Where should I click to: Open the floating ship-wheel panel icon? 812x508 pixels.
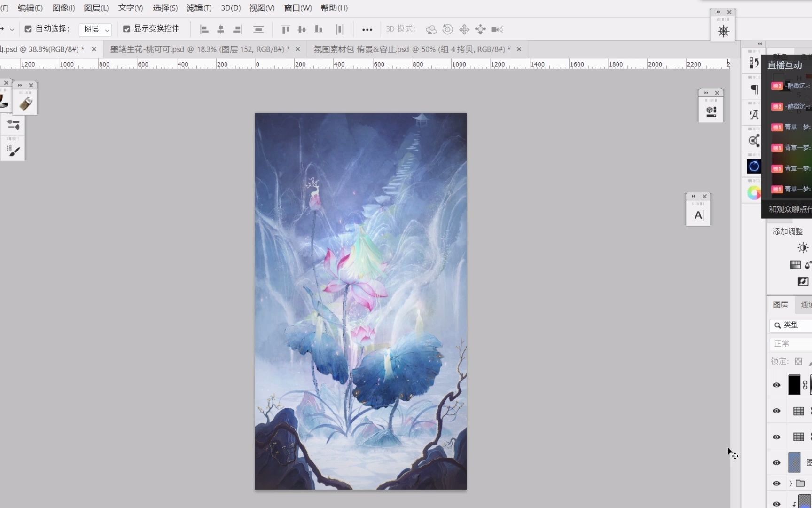[x=723, y=32]
